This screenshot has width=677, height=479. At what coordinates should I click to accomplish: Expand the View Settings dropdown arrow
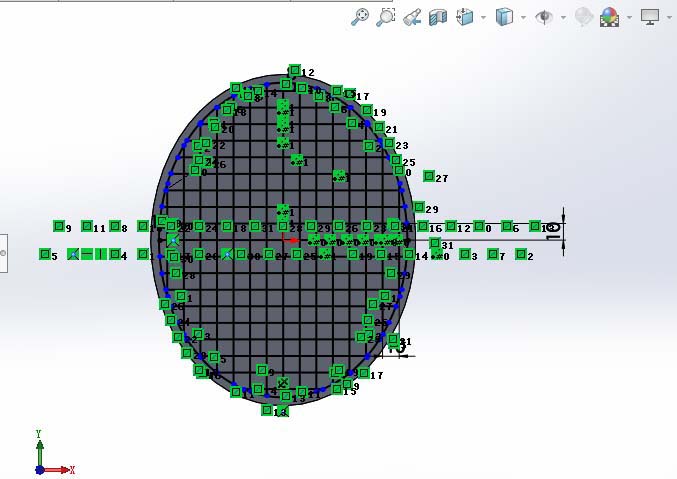click(669, 18)
